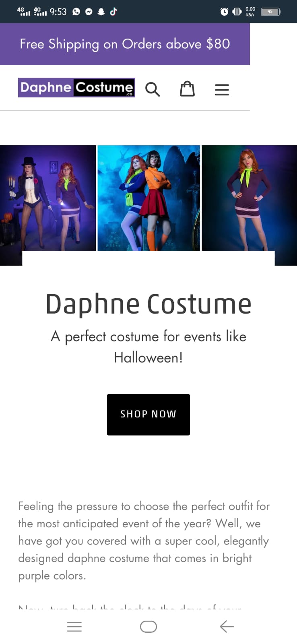Click the Daphne Costume logo
297x644 pixels.
click(x=76, y=87)
